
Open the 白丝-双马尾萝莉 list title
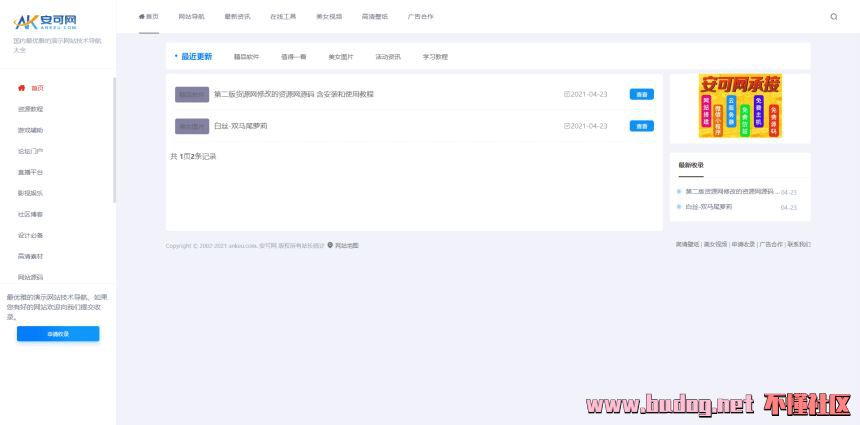(x=241, y=126)
